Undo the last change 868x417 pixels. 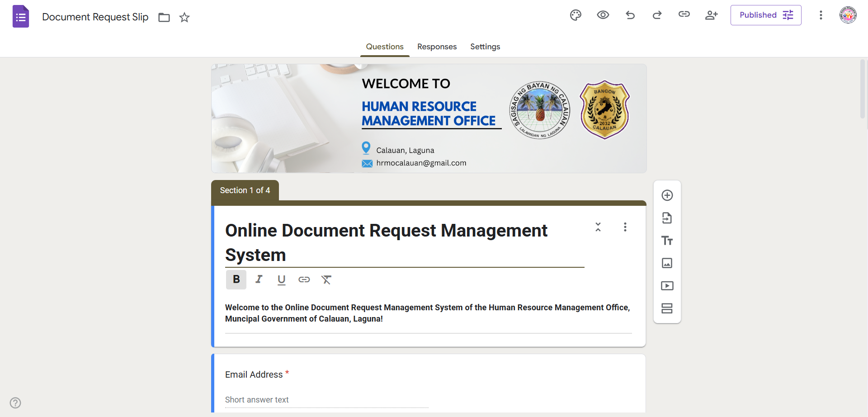630,15
